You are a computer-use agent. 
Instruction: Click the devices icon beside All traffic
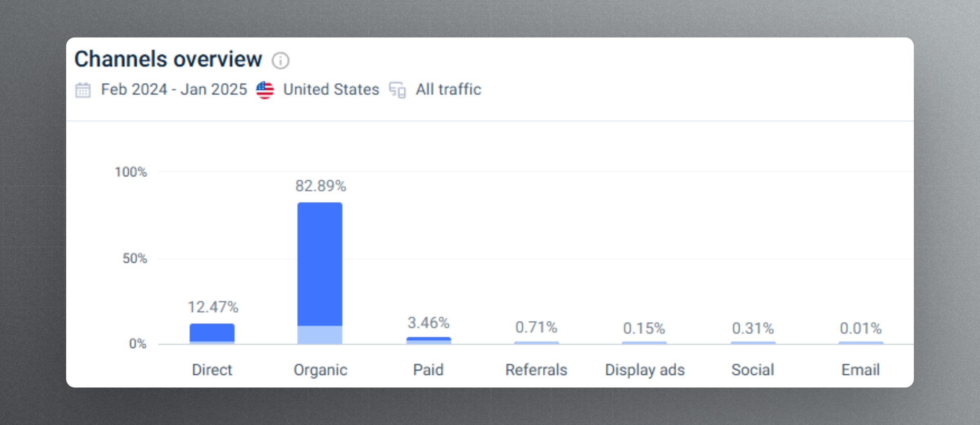pos(397,90)
